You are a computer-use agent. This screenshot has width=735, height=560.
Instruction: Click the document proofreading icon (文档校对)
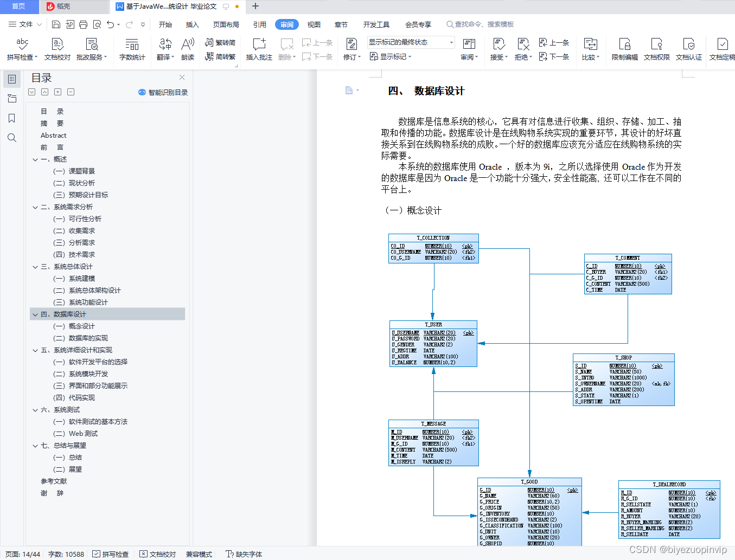[x=57, y=49]
